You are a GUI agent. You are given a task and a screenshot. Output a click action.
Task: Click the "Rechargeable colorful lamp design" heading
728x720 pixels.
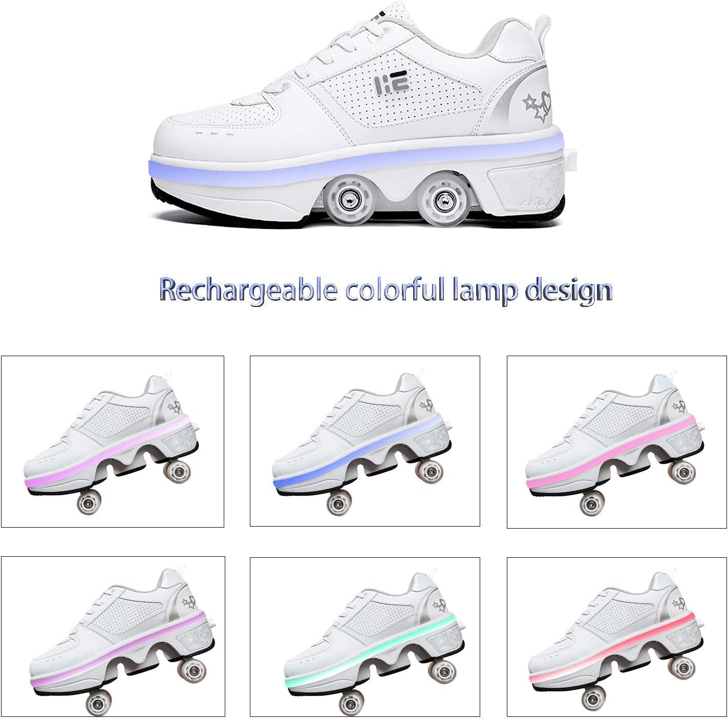[x=386, y=290]
